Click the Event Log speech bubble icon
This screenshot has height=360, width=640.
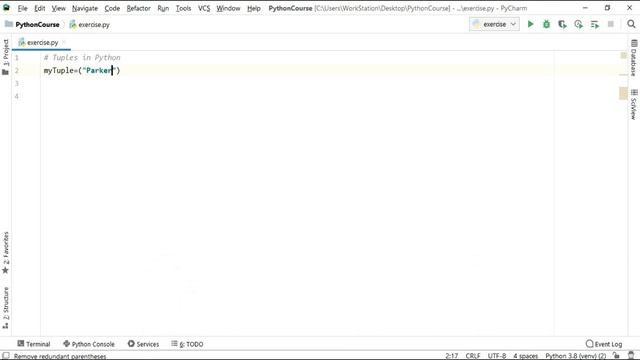[589, 344]
